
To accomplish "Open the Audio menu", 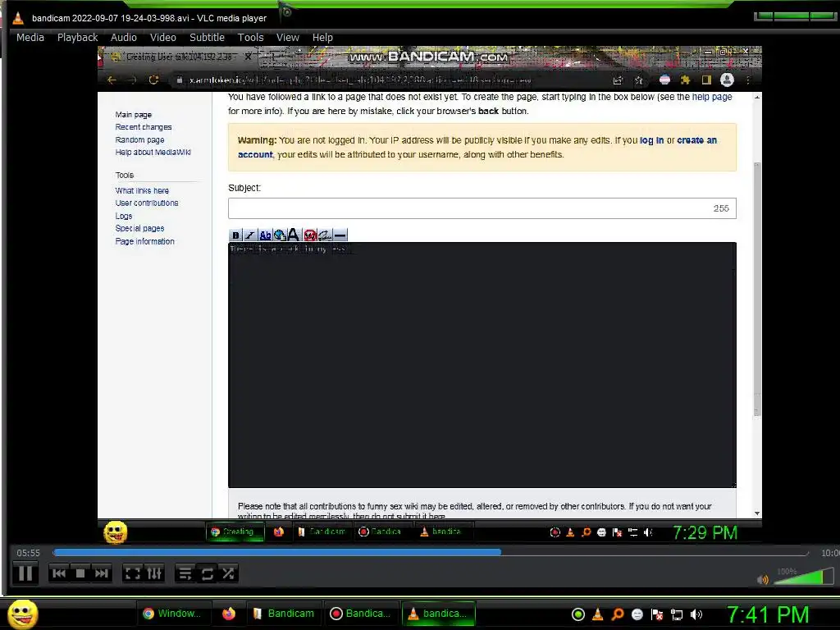I will coord(124,38).
